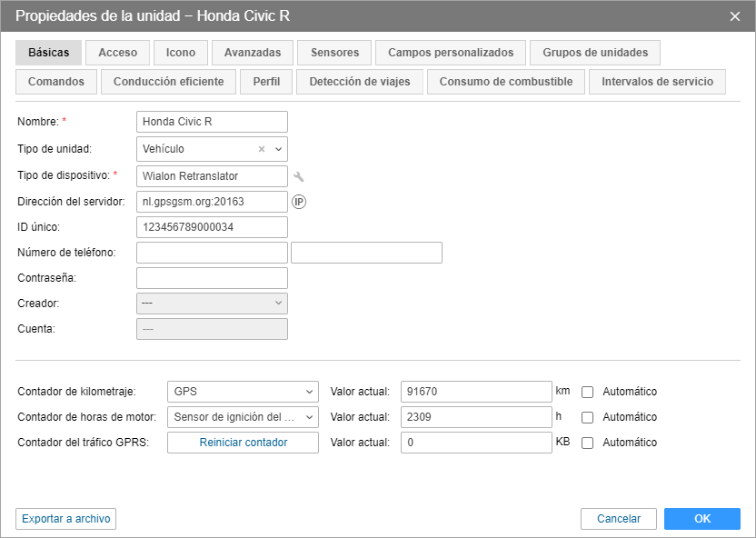Go to the Intervalos de servicio tab

657,82
